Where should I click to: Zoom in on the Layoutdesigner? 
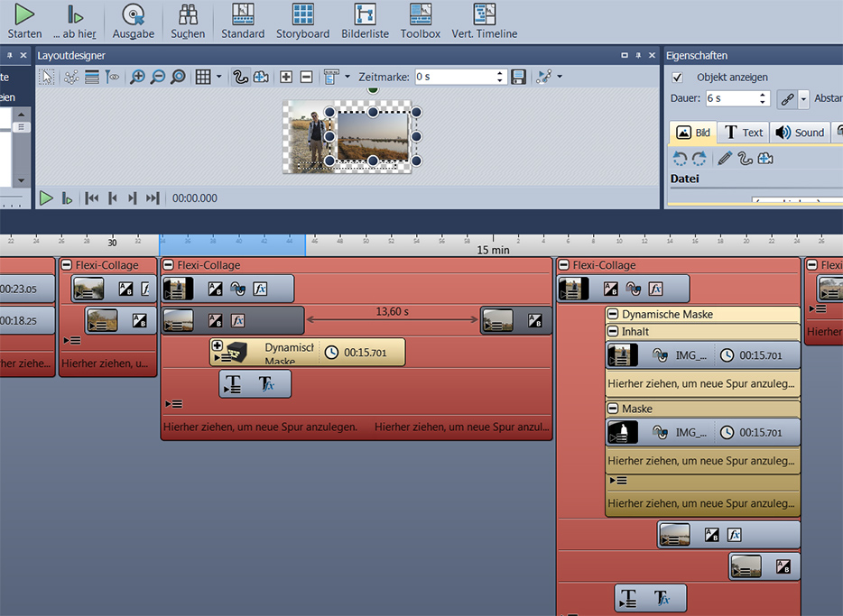click(x=137, y=77)
